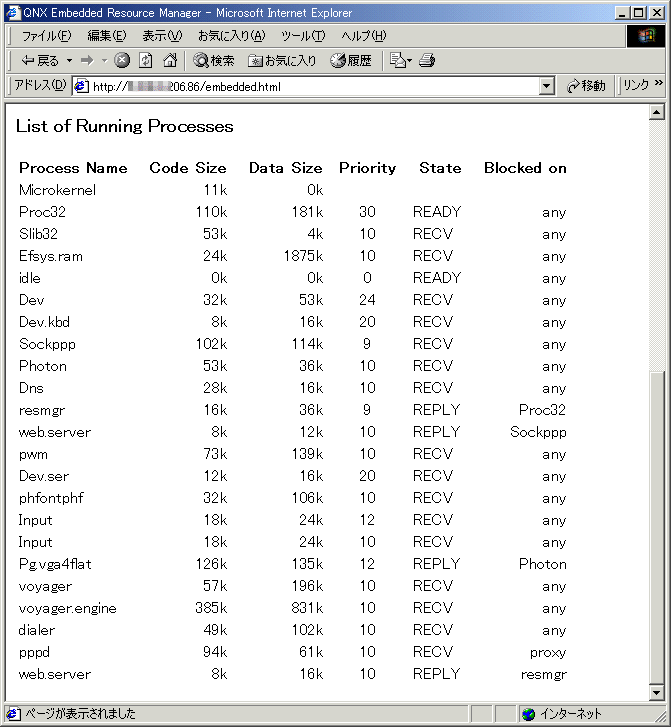Click the Windows logo throbber icon

[646, 36]
